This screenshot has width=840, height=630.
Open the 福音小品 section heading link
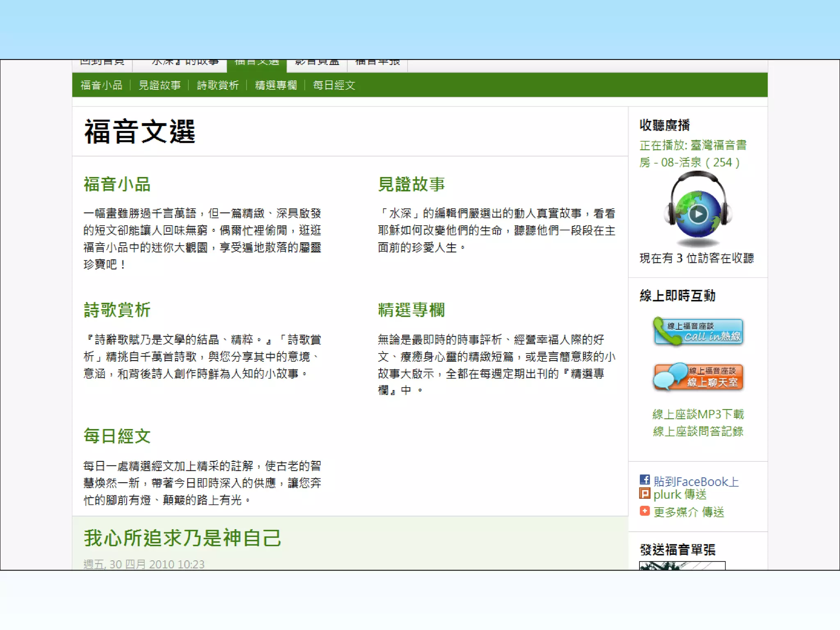[x=117, y=184]
